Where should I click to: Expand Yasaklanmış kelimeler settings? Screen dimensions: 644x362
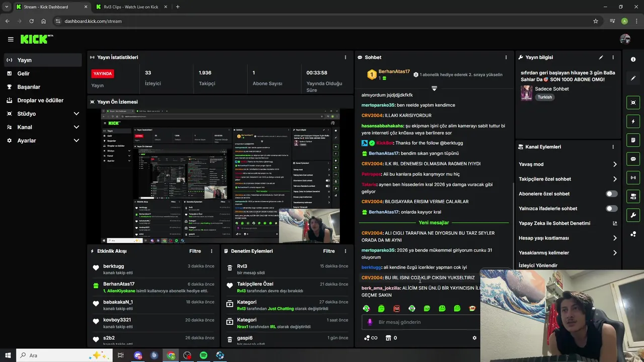pos(615,252)
